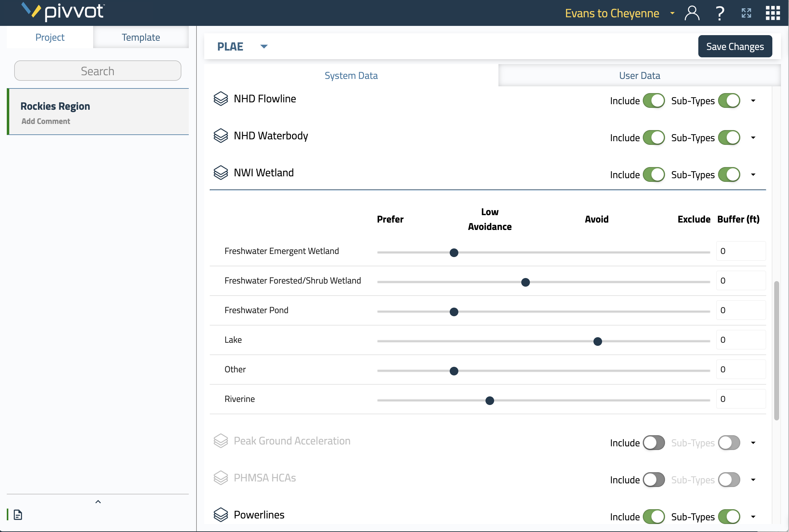Click the Riverine buffer field

[741, 399]
